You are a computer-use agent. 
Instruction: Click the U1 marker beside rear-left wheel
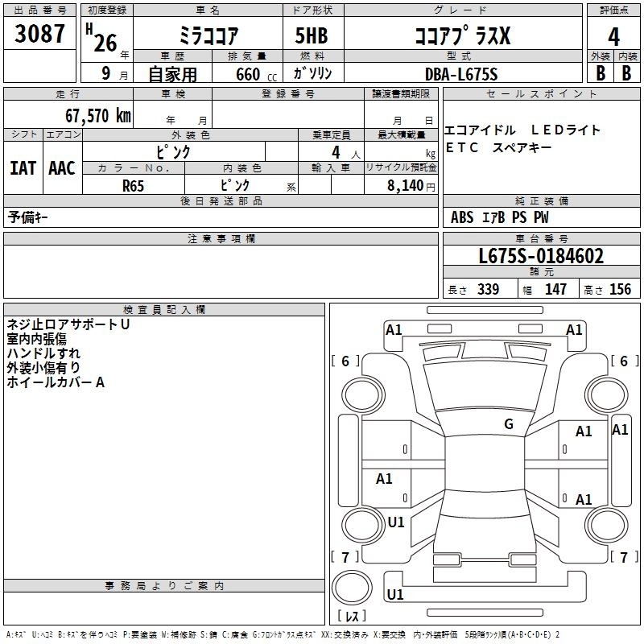tap(396, 522)
